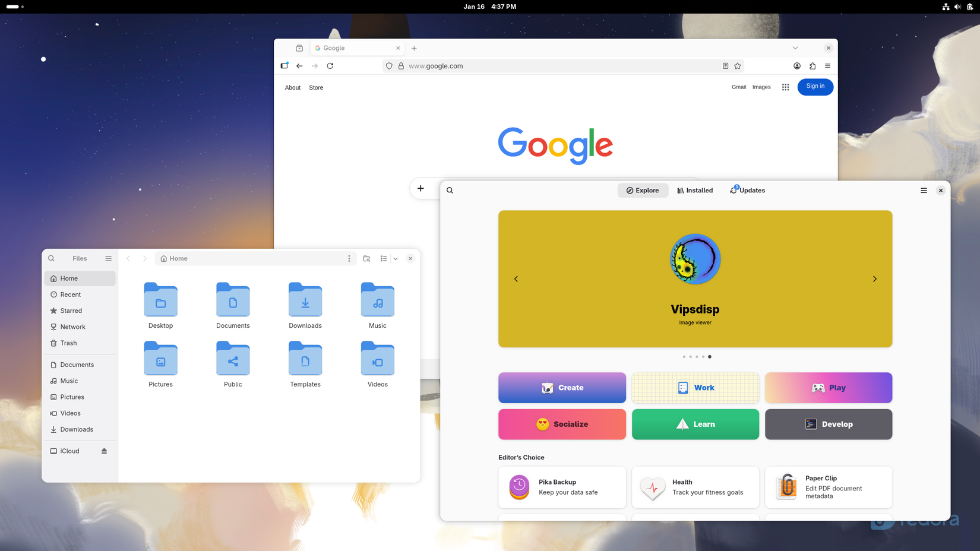
Task: Click the search icon in the Files sidebar
Action: 52,258
